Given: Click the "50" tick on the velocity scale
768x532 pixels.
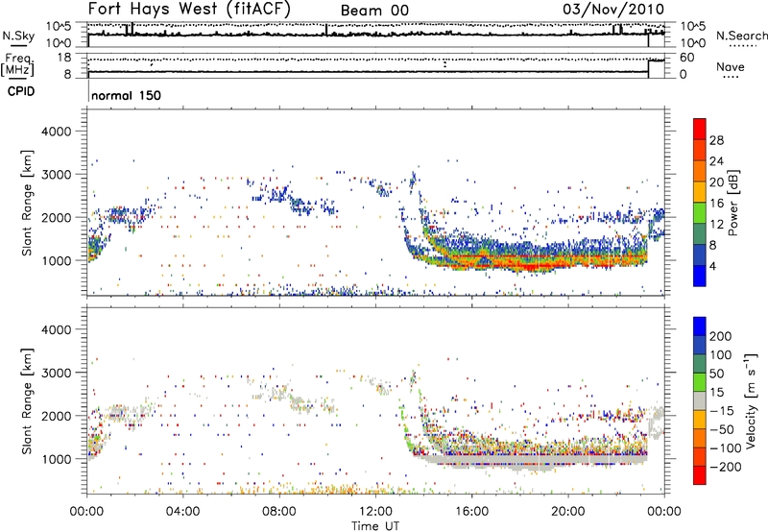Looking at the screenshot, I should click(x=716, y=374).
